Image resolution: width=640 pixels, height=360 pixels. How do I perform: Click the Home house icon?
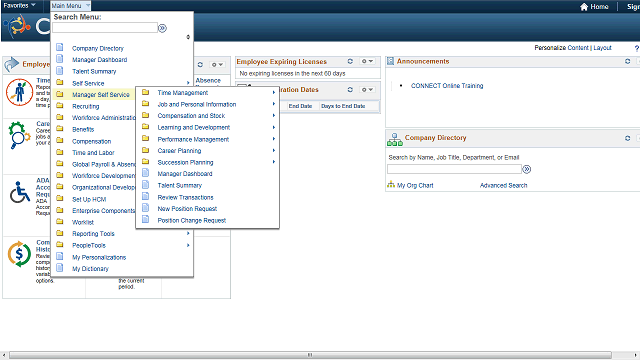584,7
